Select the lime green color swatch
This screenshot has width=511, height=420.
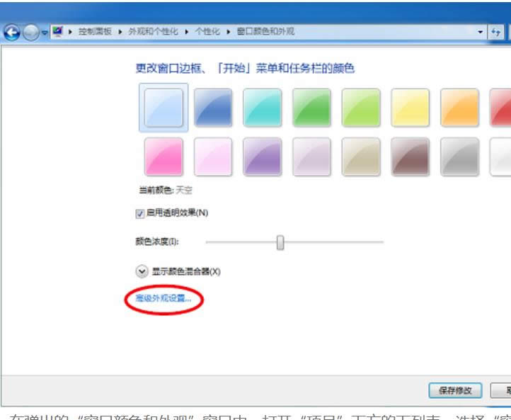click(361, 108)
